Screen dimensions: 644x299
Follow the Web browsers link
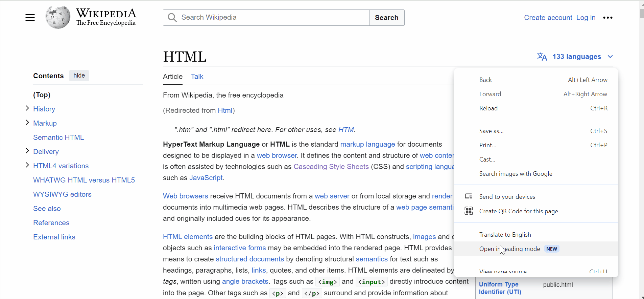click(x=186, y=196)
